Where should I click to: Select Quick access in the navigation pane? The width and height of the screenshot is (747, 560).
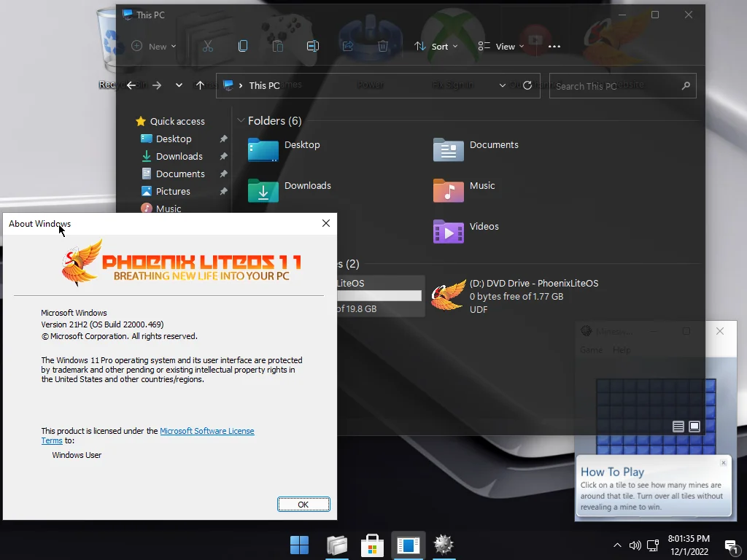coord(171,122)
